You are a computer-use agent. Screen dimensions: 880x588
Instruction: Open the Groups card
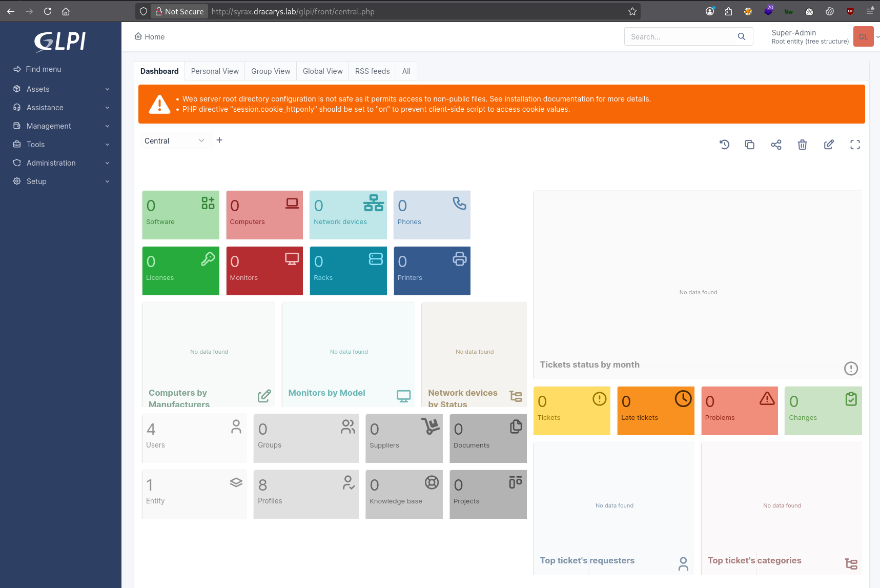306,438
